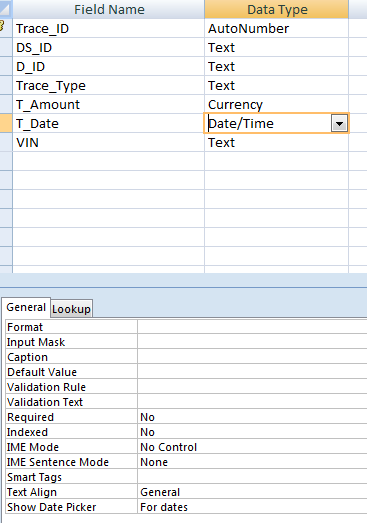Switch to the Lookup tab

click(71, 309)
